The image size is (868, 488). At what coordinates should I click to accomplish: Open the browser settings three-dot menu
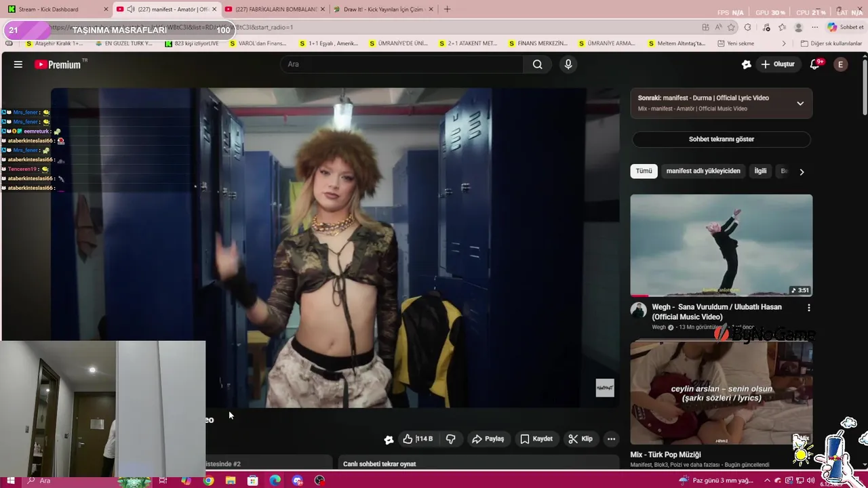(814, 27)
